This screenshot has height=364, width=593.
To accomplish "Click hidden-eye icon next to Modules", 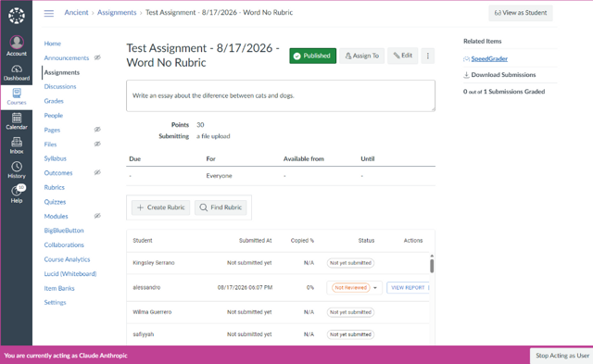I will 97,216.
